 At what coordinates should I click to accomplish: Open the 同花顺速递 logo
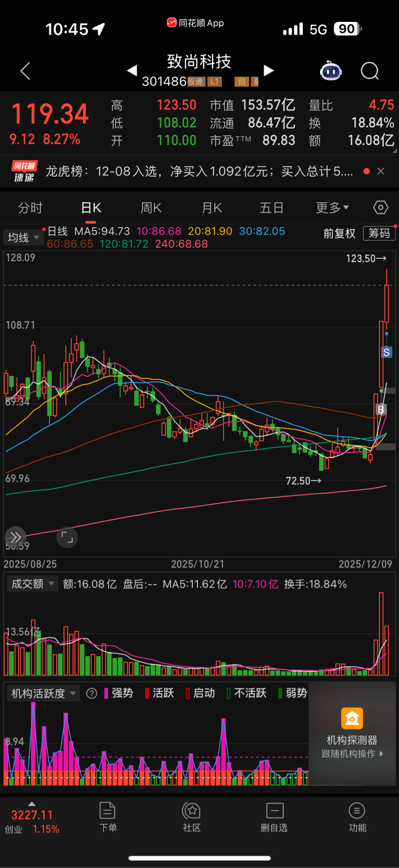tap(24, 171)
